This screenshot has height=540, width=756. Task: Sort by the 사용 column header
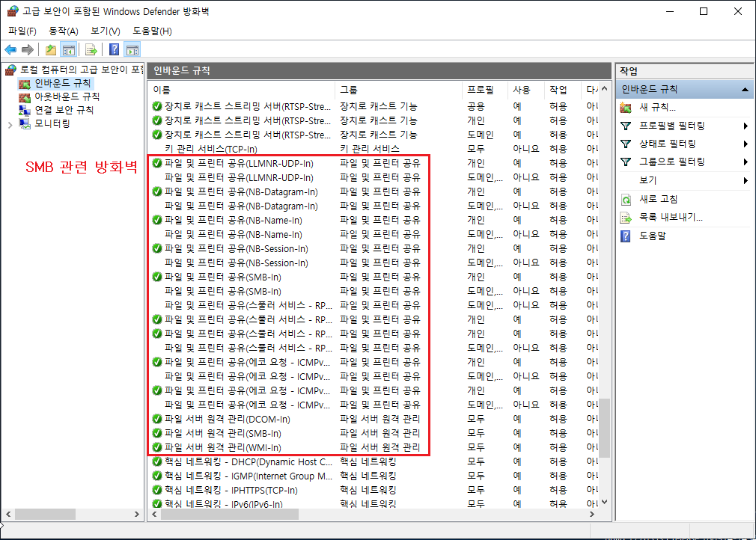[x=526, y=90]
